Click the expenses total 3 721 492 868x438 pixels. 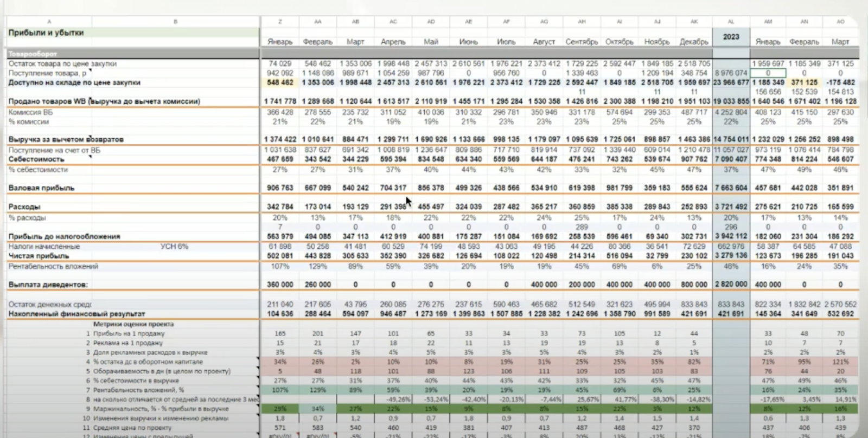pos(731,207)
